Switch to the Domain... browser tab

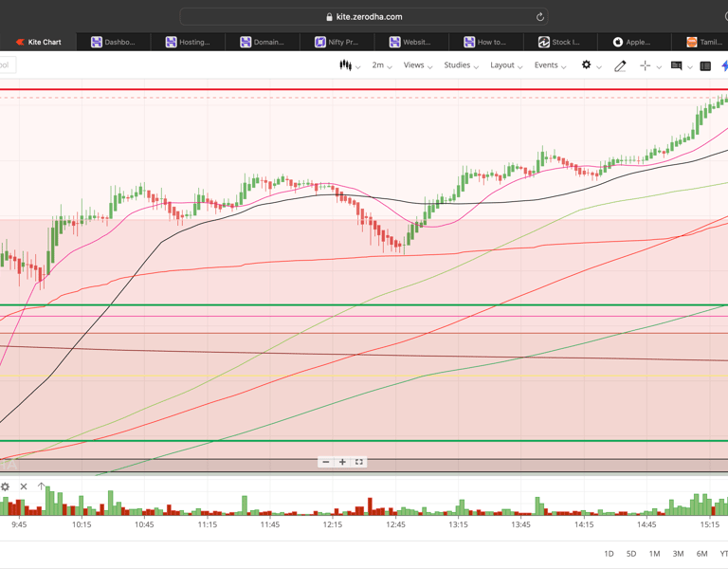pos(263,42)
